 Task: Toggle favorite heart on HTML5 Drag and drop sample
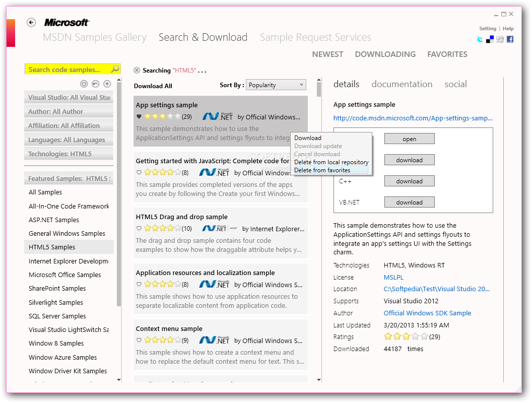coord(139,228)
